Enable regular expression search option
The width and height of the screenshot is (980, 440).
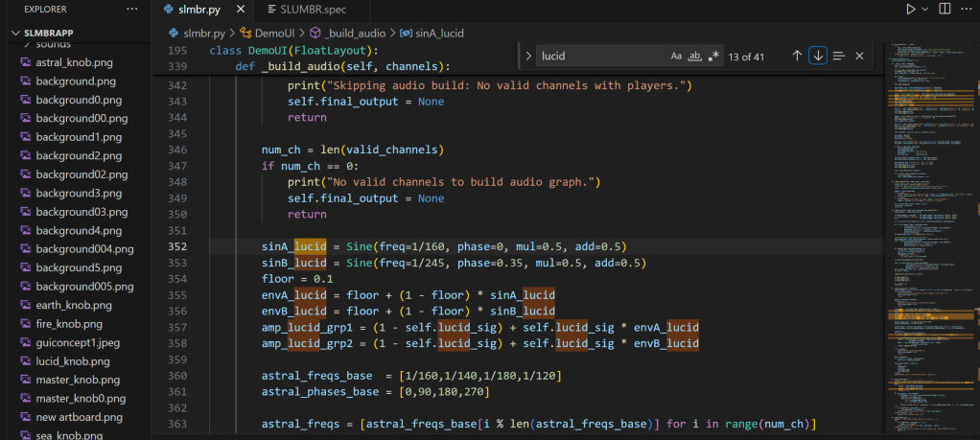(x=713, y=56)
